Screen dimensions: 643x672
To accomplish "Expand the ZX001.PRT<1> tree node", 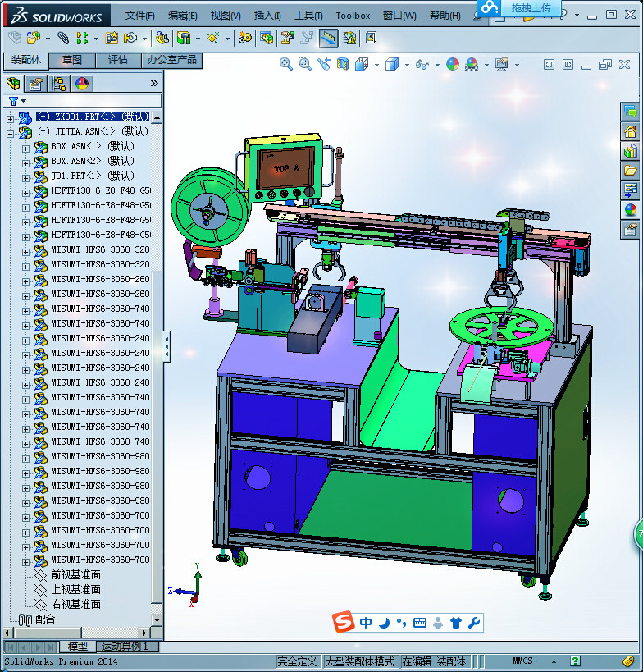I will click(11, 119).
